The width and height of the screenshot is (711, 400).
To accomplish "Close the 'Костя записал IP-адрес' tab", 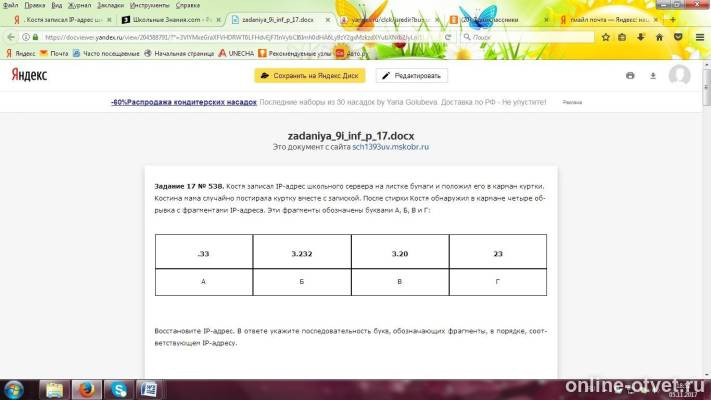I will coord(109,20).
